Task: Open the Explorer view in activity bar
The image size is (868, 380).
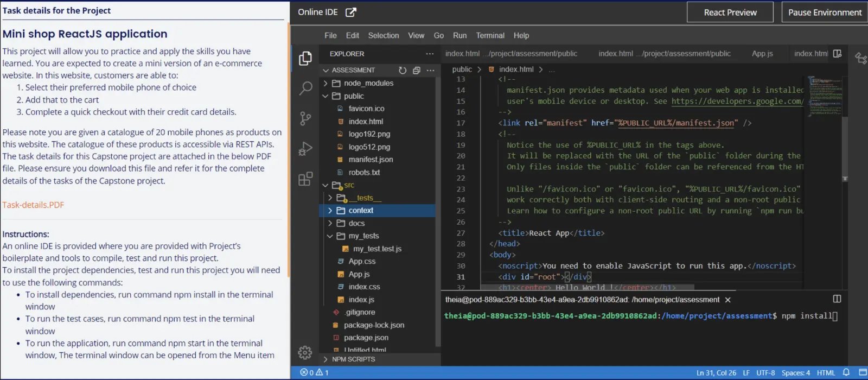Action: coord(305,58)
